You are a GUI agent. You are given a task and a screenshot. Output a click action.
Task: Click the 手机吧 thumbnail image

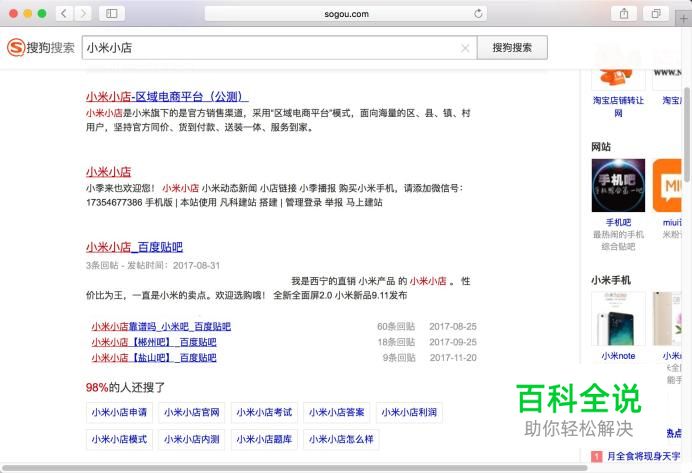[x=618, y=185]
